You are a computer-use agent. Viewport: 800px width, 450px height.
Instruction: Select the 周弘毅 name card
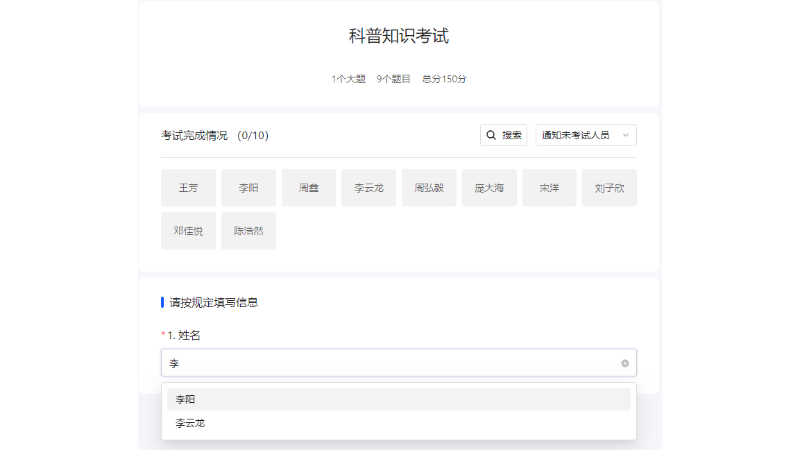point(429,188)
